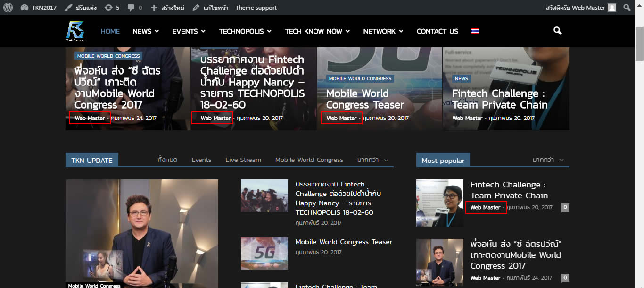Image resolution: width=644 pixels, height=288 pixels.
Task: Open Theme support in admin bar
Action: [x=256, y=8]
